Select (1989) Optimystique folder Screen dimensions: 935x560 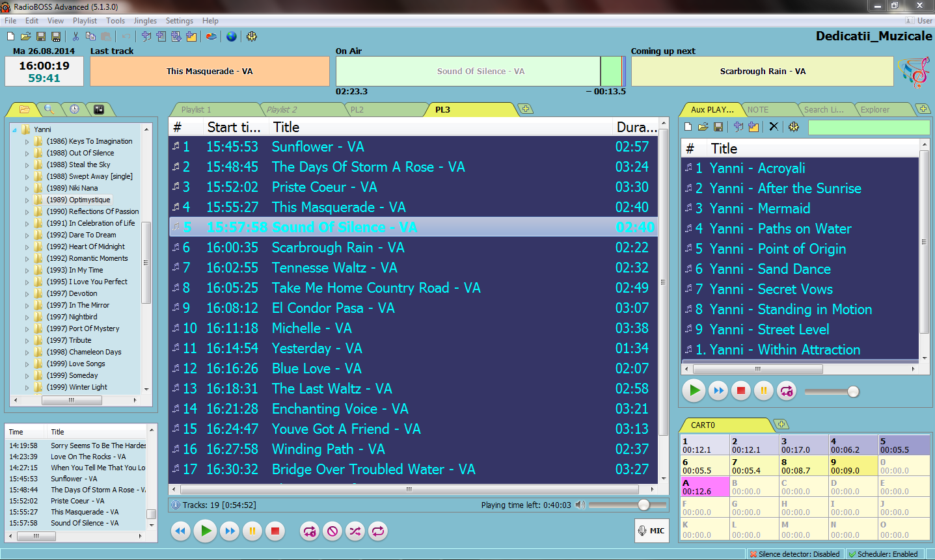point(78,200)
